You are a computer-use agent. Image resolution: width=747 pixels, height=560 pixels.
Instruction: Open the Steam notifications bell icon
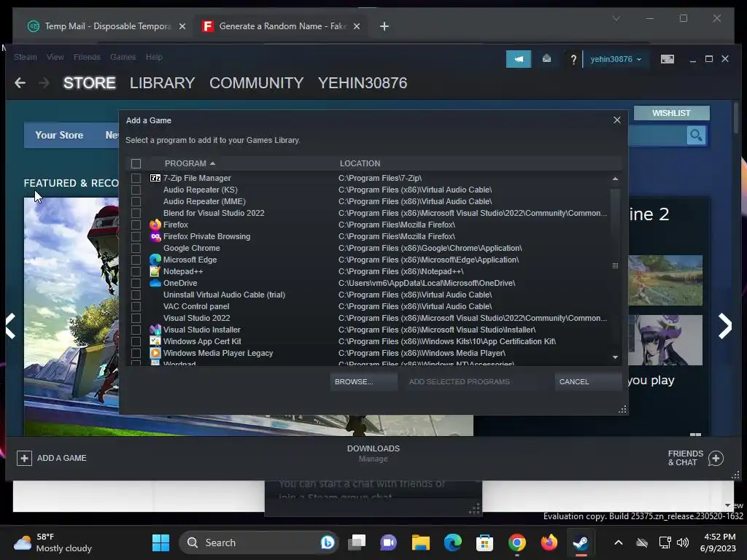546,59
